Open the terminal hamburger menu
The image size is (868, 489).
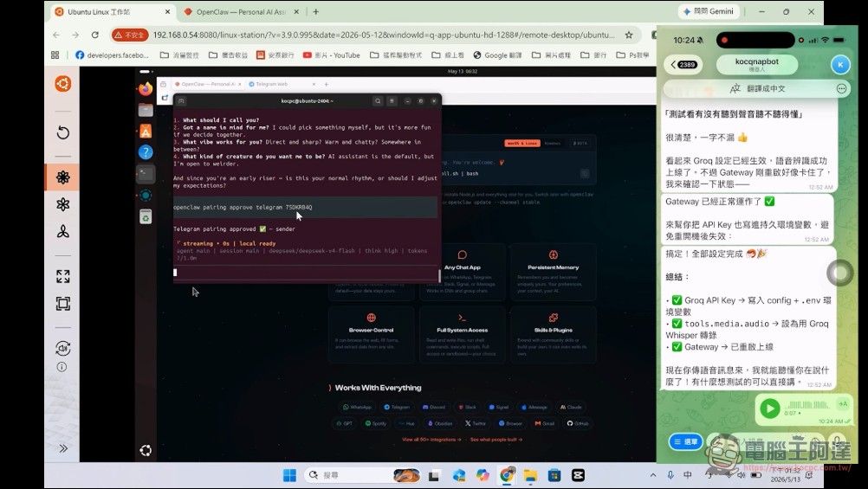tap(392, 100)
